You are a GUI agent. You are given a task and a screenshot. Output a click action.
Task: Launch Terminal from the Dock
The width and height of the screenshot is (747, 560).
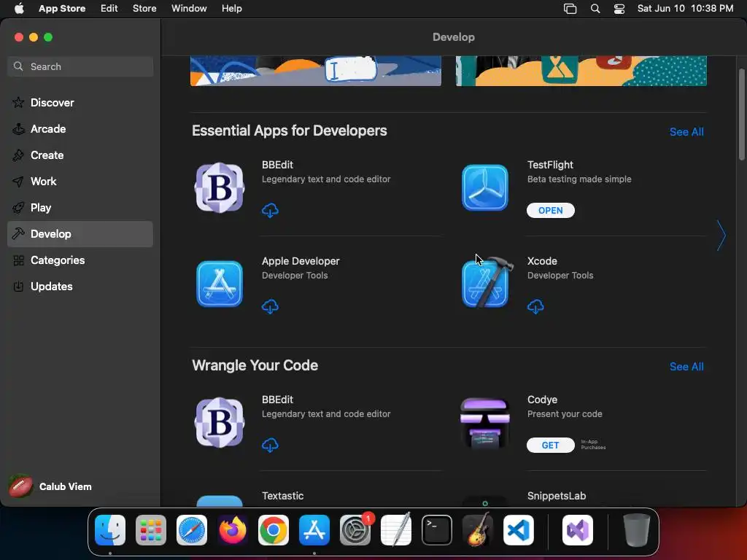[437, 530]
